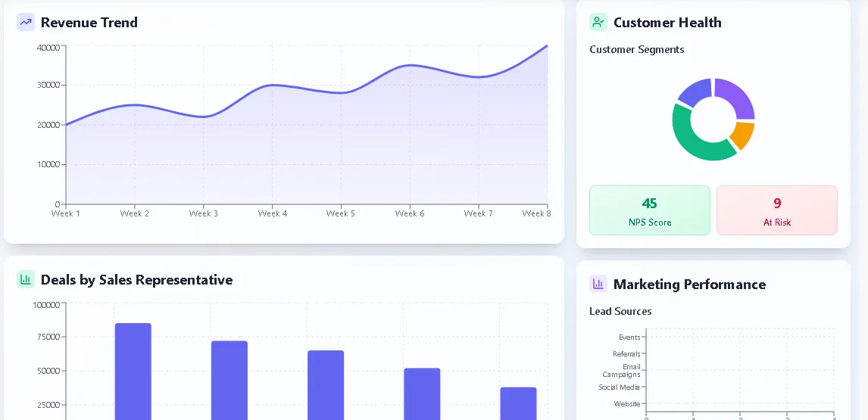Image resolution: width=868 pixels, height=420 pixels.
Task: Click the Deals by Sales Representative bar icon
Action: click(x=26, y=279)
